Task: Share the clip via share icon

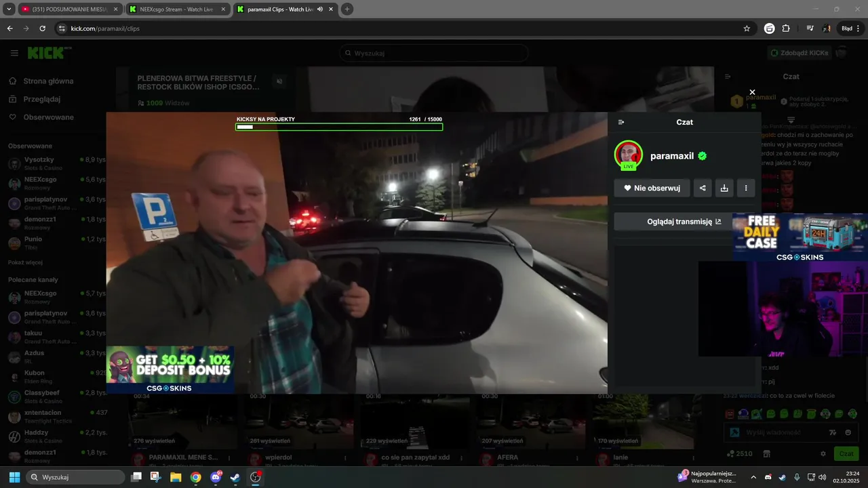Action: (703, 188)
